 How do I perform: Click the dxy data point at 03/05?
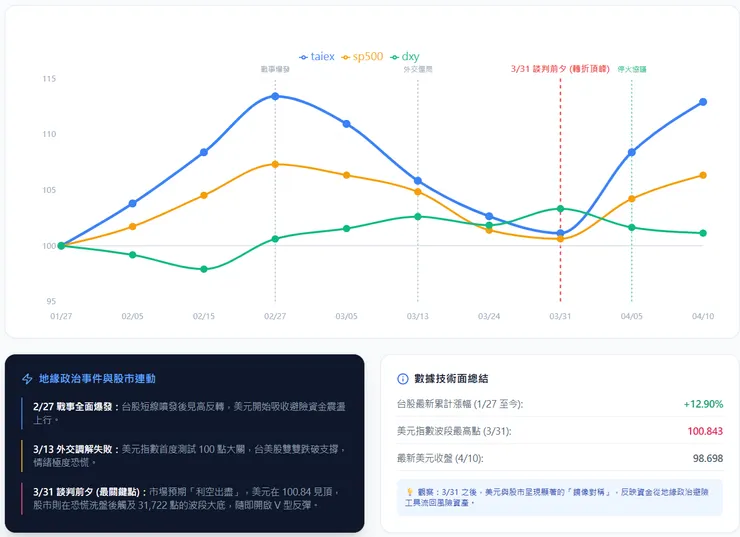(346, 228)
